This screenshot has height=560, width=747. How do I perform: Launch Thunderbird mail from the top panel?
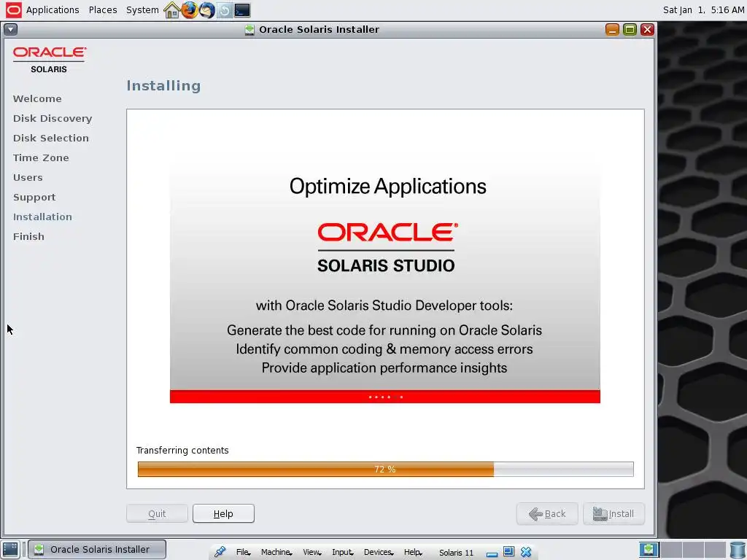click(206, 10)
